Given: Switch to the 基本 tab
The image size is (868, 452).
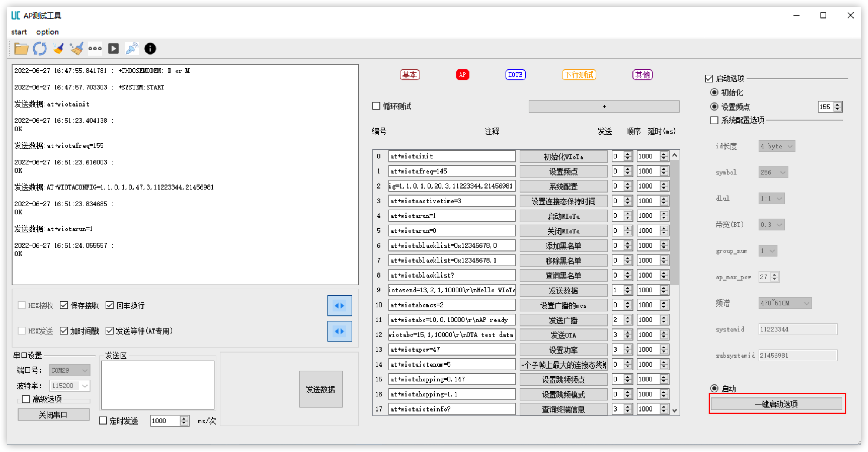Looking at the screenshot, I should (x=410, y=75).
